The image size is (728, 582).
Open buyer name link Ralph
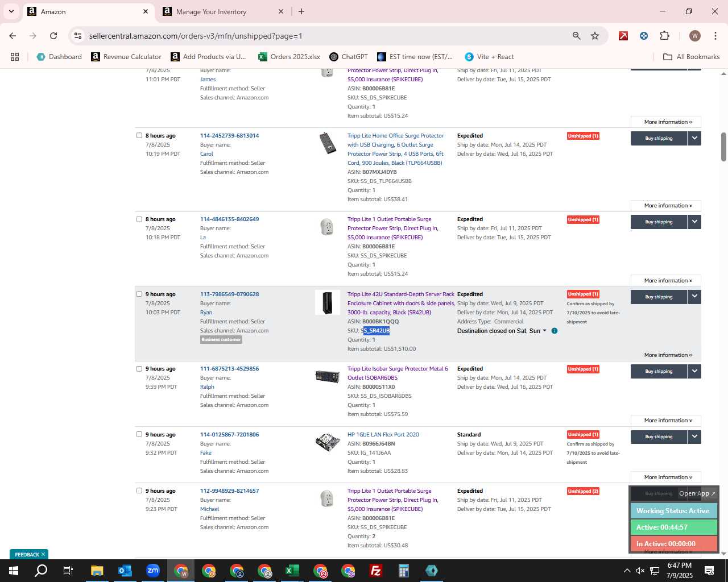(x=207, y=387)
